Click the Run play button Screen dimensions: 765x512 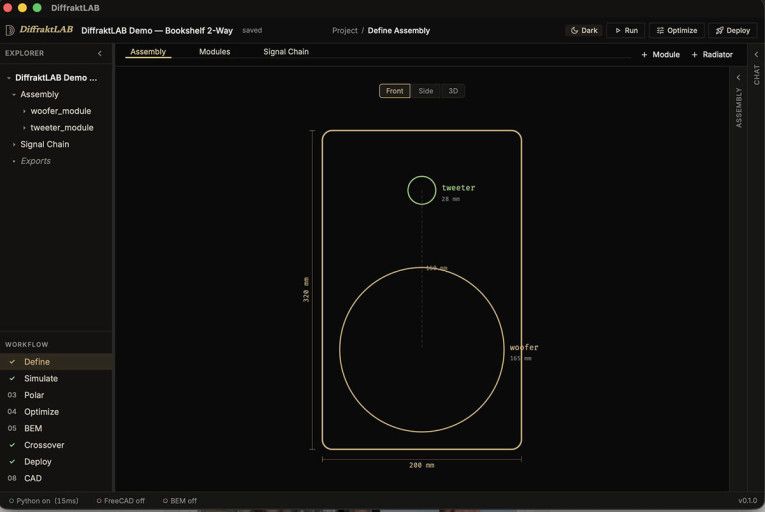pyautogui.click(x=625, y=30)
